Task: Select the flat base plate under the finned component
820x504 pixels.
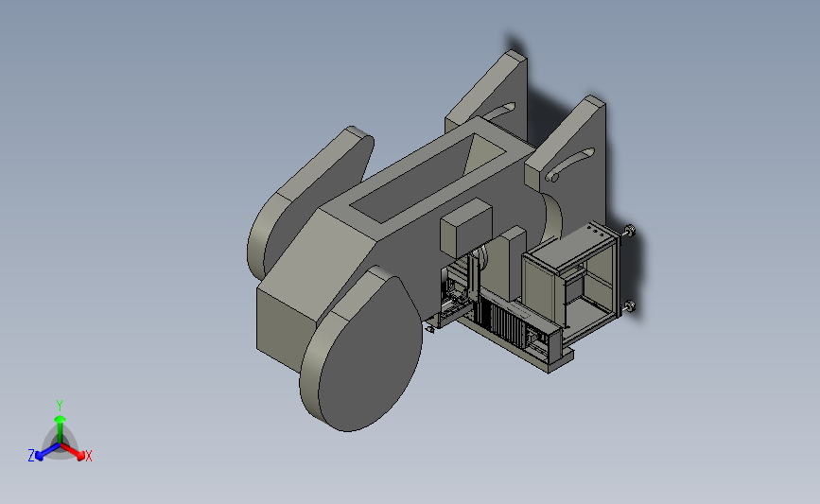Action: [x=515, y=342]
